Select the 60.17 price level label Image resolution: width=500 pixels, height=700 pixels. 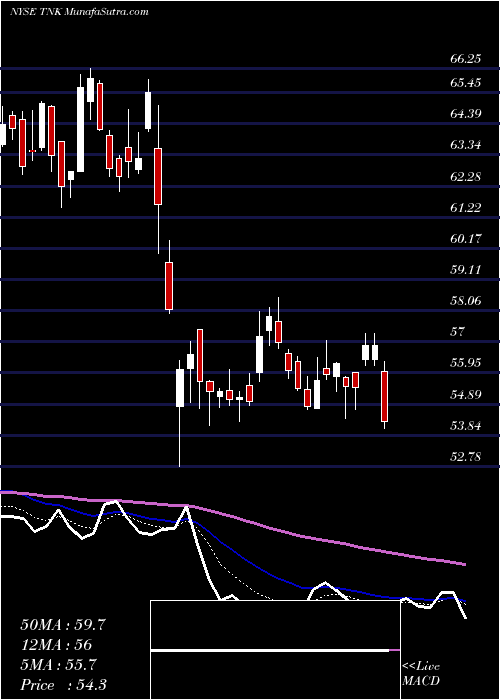click(466, 238)
